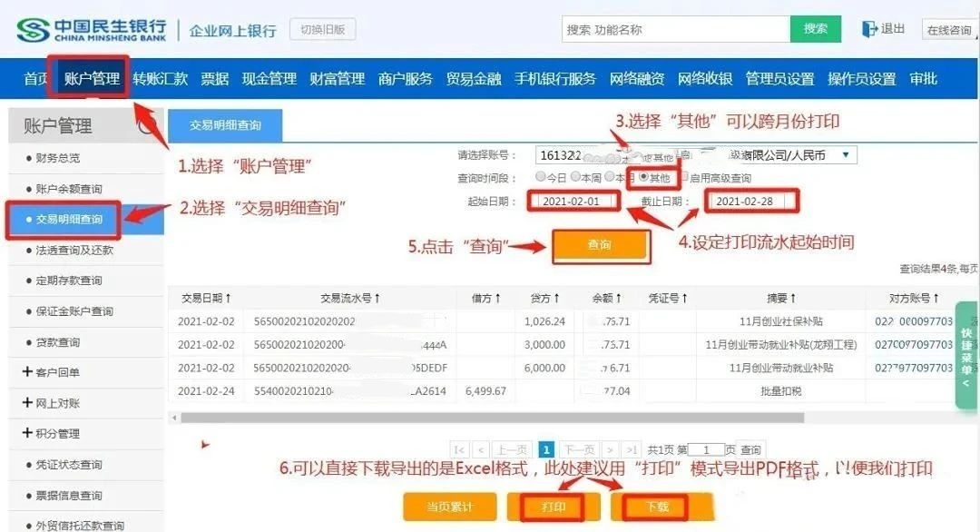Click the pagination 查询 go button
The height and width of the screenshot is (532, 980).
(x=750, y=449)
